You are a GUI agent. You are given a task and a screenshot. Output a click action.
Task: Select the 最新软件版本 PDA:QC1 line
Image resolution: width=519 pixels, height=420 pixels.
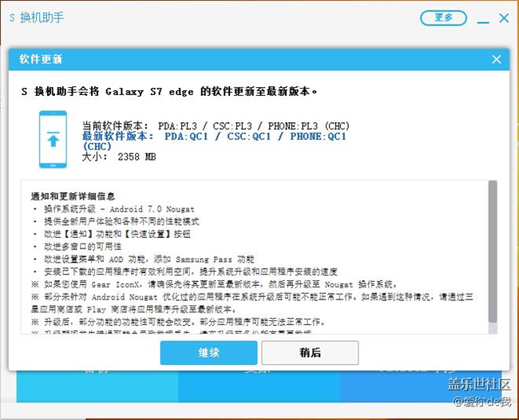click(x=214, y=141)
